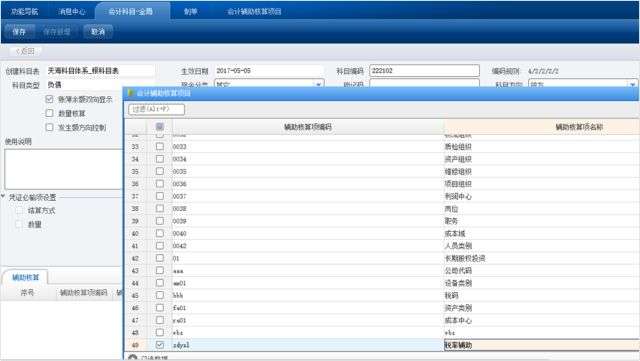The image size is (640, 361).
Task: Sort by 辅助核算项编码 column header
Action: coord(308,127)
